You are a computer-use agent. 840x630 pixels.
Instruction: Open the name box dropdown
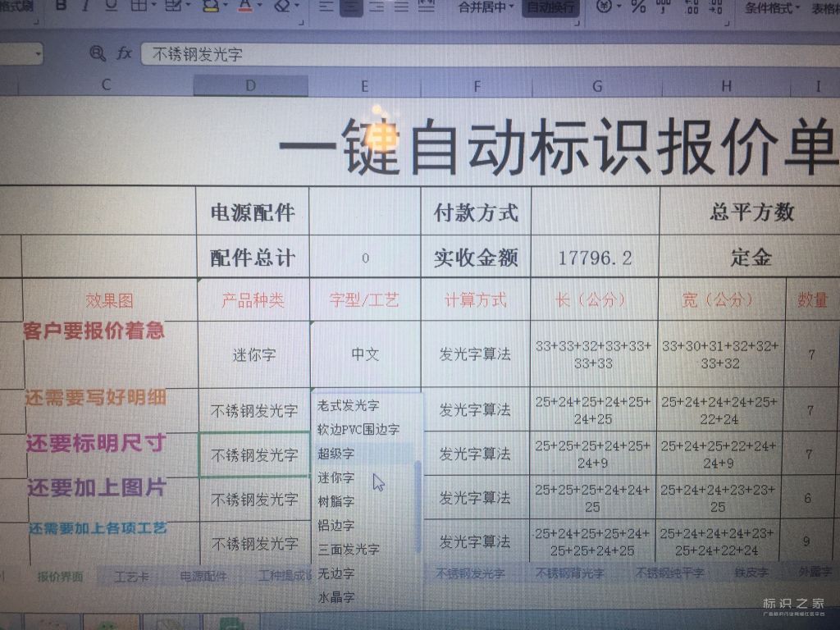coord(38,53)
